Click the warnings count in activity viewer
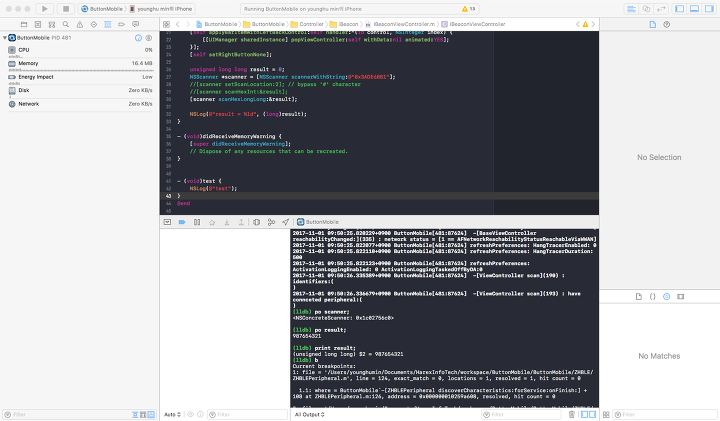This screenshot has width=720, height=421. point(469,9)
